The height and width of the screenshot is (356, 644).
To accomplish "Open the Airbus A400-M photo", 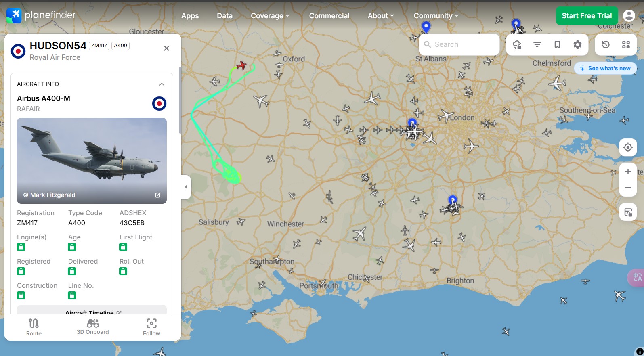I will (92, 161).
